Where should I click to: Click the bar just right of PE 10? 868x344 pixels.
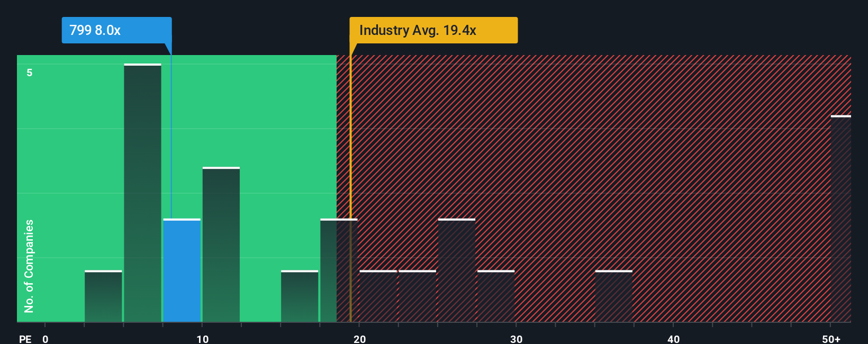point(221,245)
